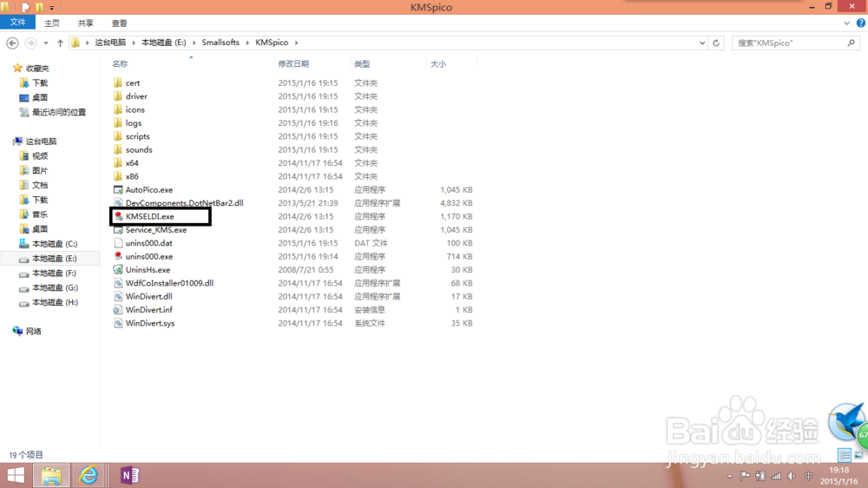Go back with the Back arrow
The width and height of the screenshot is (868, 488).
12,43
